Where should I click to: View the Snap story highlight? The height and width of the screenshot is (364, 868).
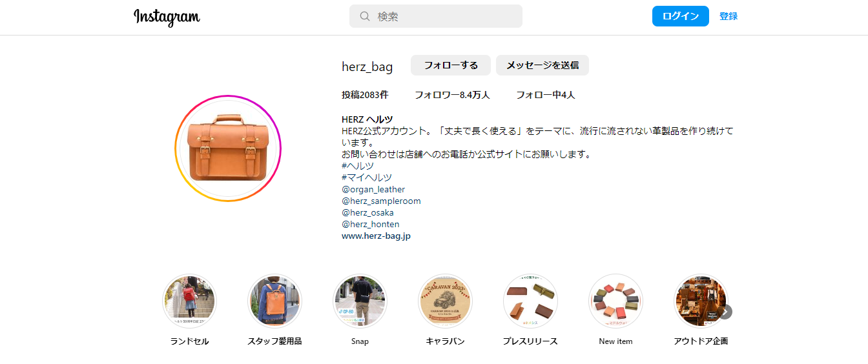pyautogui.click(x=360, y=301)
